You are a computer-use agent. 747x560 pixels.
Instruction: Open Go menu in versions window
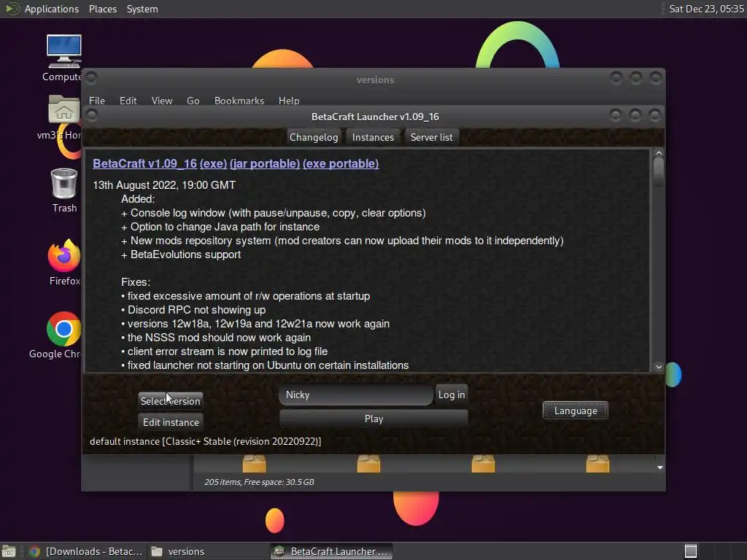(193, 101)
